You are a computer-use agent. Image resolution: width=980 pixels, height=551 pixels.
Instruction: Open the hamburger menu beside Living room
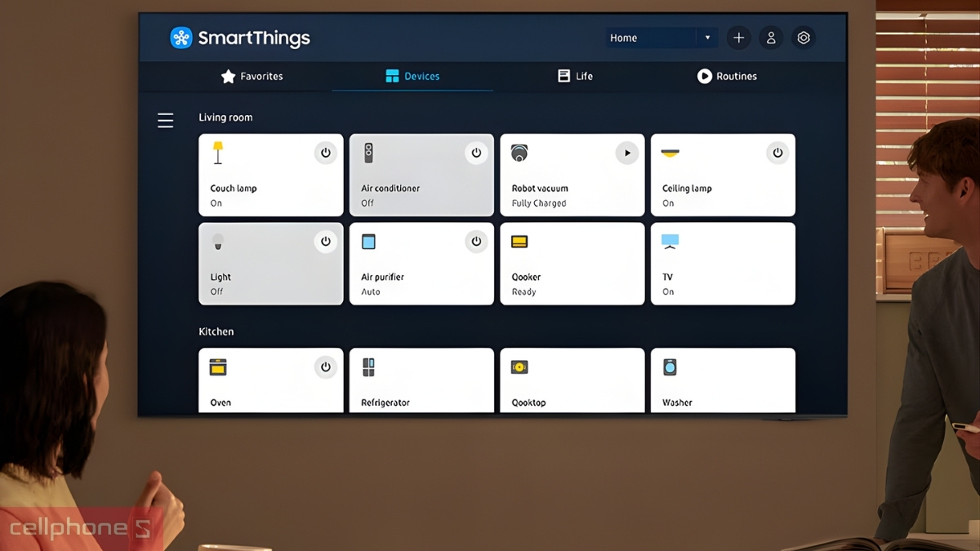[x=166, y=121]
